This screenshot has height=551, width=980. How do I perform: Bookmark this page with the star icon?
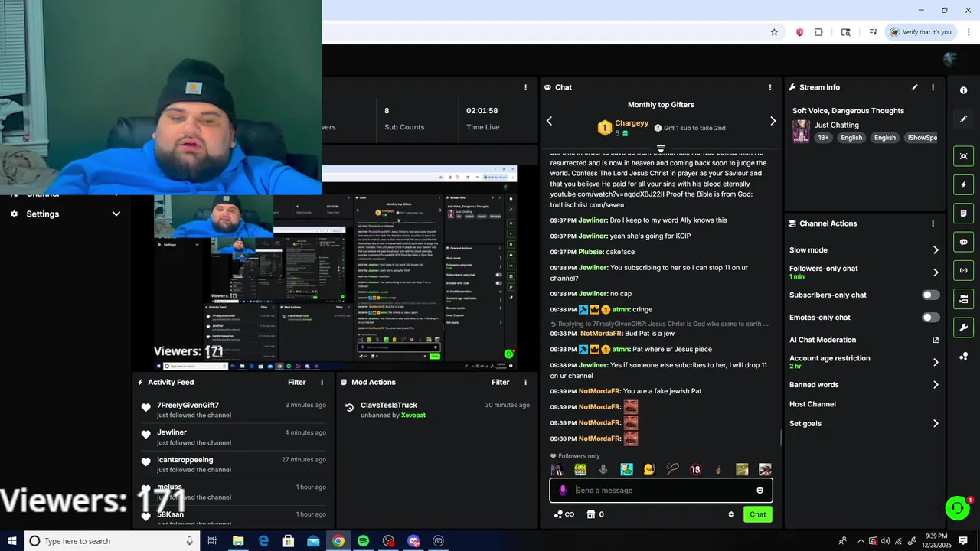(774, 32)
